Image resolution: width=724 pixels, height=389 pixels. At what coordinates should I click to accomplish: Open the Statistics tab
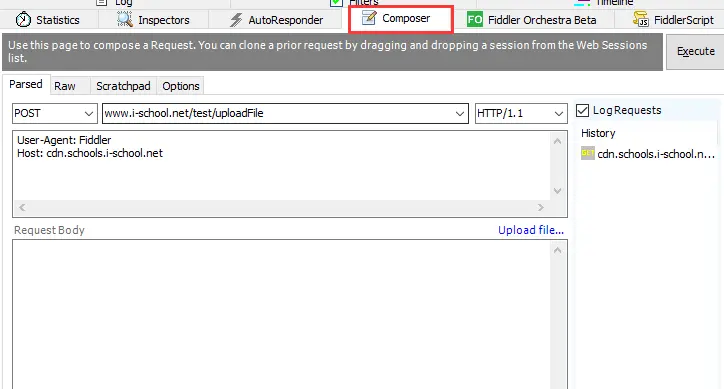tap(48, 20)
